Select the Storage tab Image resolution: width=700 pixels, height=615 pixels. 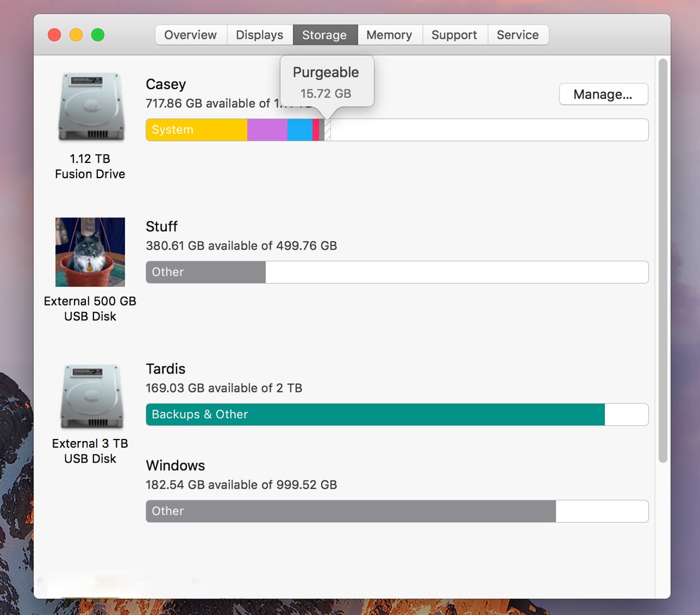tap(324, 35)
